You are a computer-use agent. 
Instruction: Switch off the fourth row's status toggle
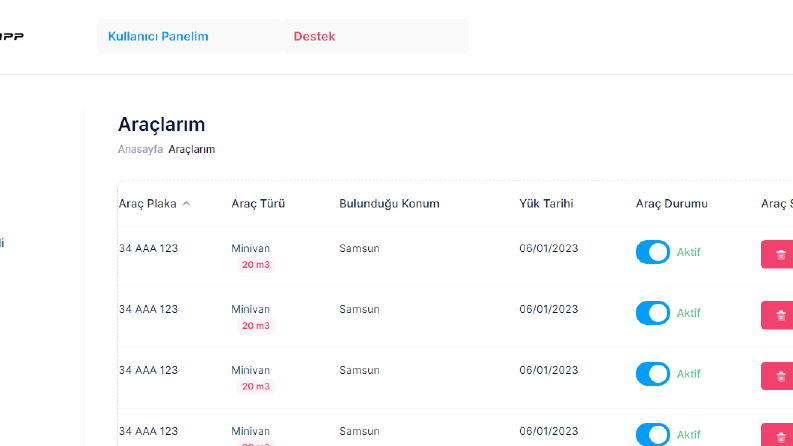652,434
